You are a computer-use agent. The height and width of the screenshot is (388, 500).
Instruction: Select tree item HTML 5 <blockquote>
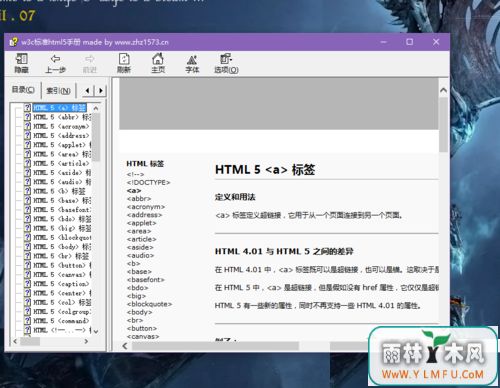(x=62, y=238)
